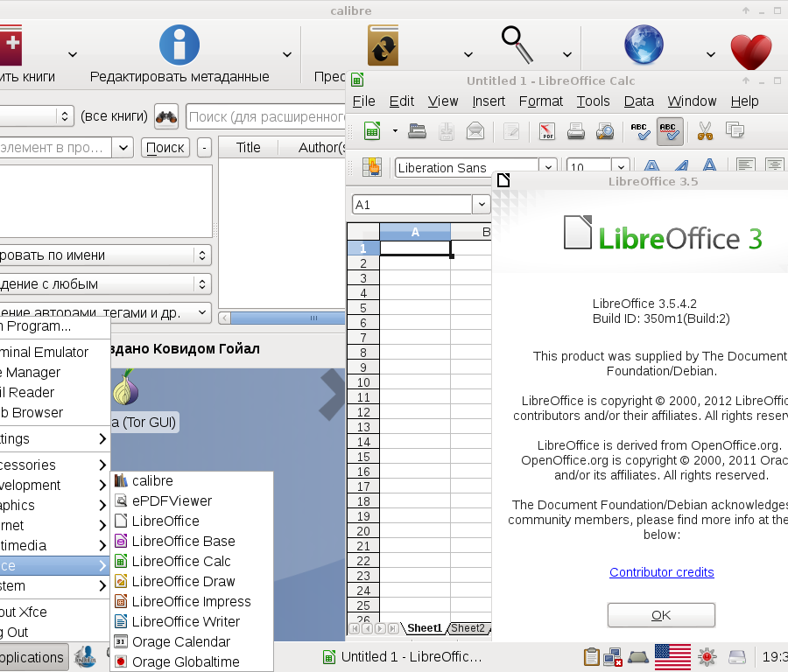Click the Styles and Formatting icon in Calc
Viewport: 788px width, 672px height.
[372, 167]
